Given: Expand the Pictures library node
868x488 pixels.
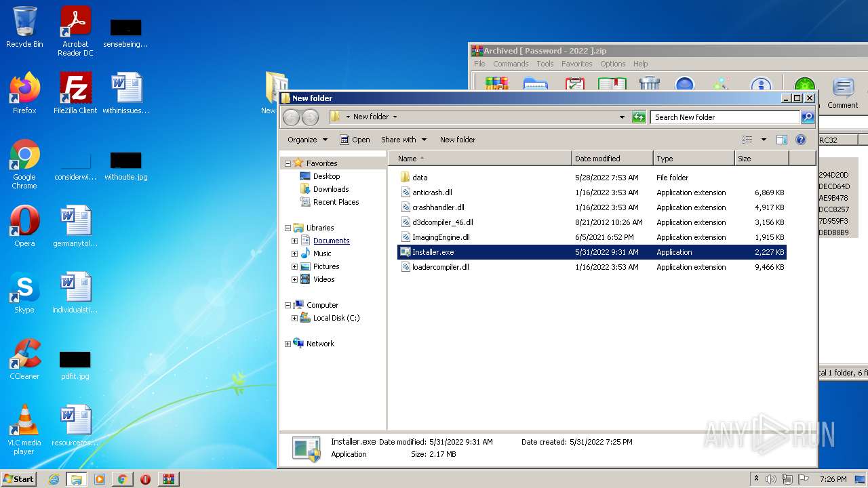Looking at the screenshot, I should [x=295, y=266].
